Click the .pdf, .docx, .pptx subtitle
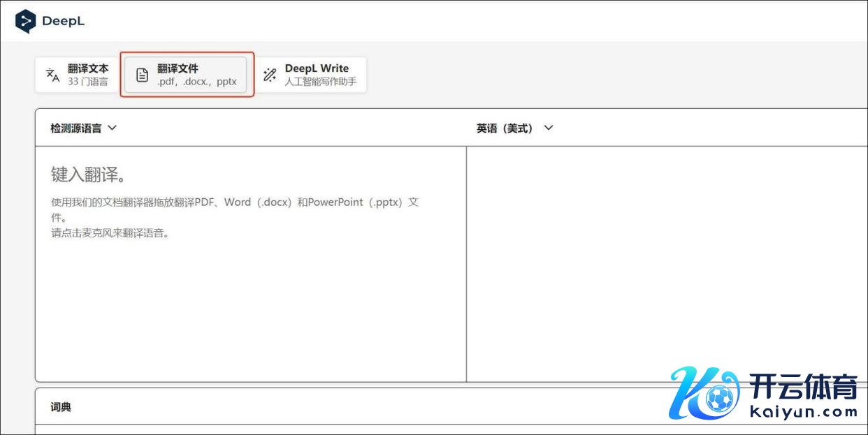 (x=197, y=82)
